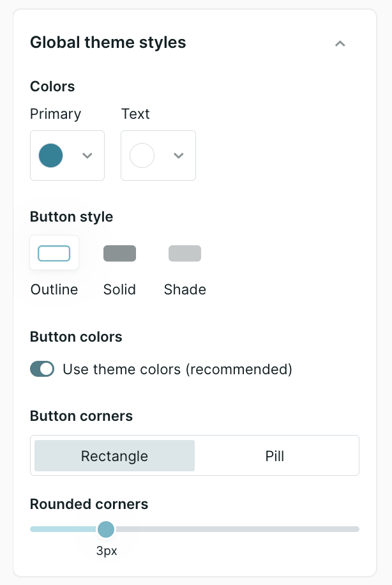Select the Outline button style icon
Image resolution: width=392 pixels, height=585 pixels.
click(x=54, y=254)
